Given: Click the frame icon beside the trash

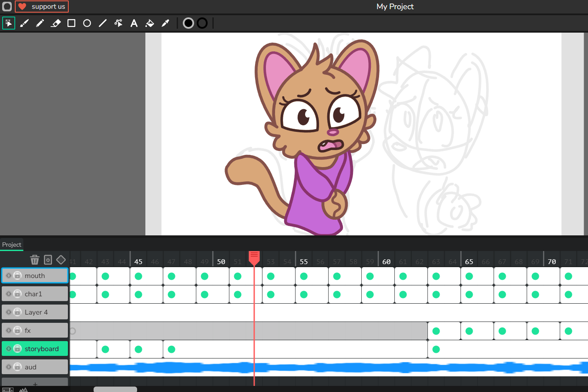Looking at the screenshot, I should click(x=48, y=260).
